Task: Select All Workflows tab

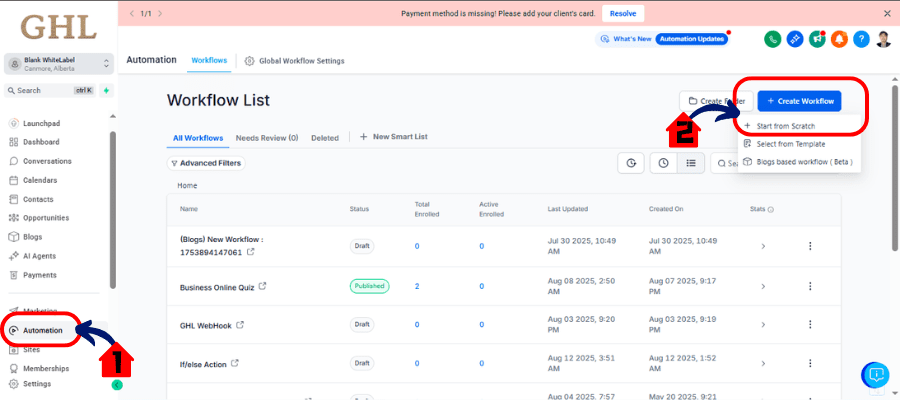Action: (x=198, y=138)
